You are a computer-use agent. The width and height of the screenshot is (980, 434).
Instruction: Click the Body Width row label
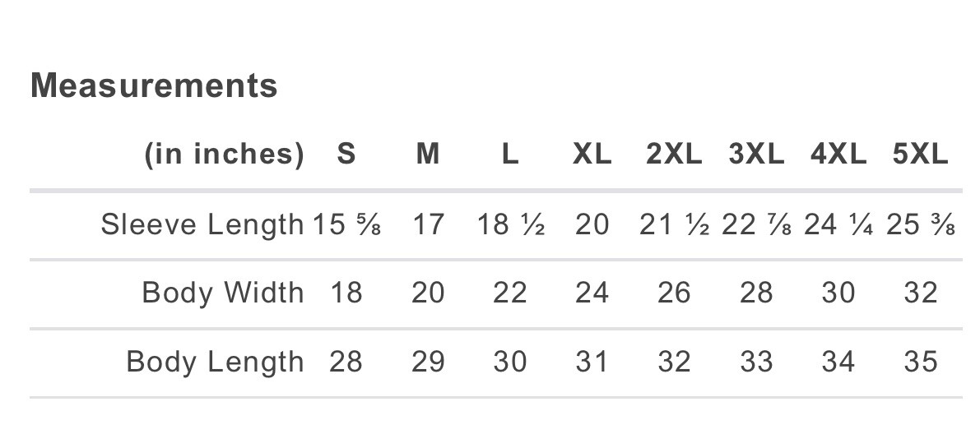pyautogui.click(x=223, y=293)
